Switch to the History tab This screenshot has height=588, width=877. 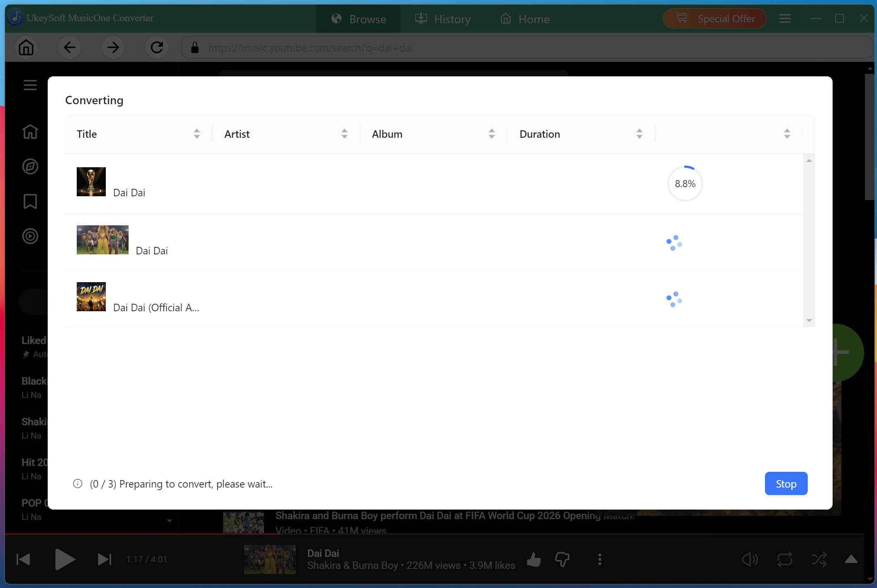(x=443, y=19)
